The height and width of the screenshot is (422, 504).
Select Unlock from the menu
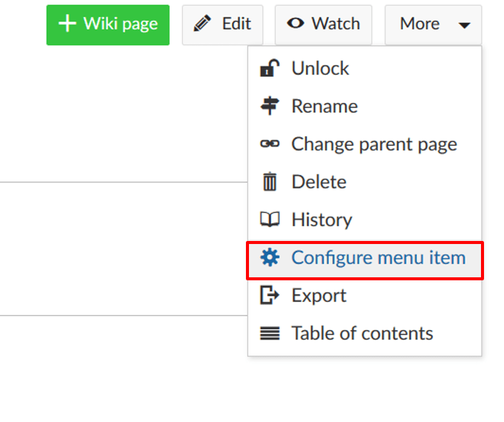click(320, 68)
